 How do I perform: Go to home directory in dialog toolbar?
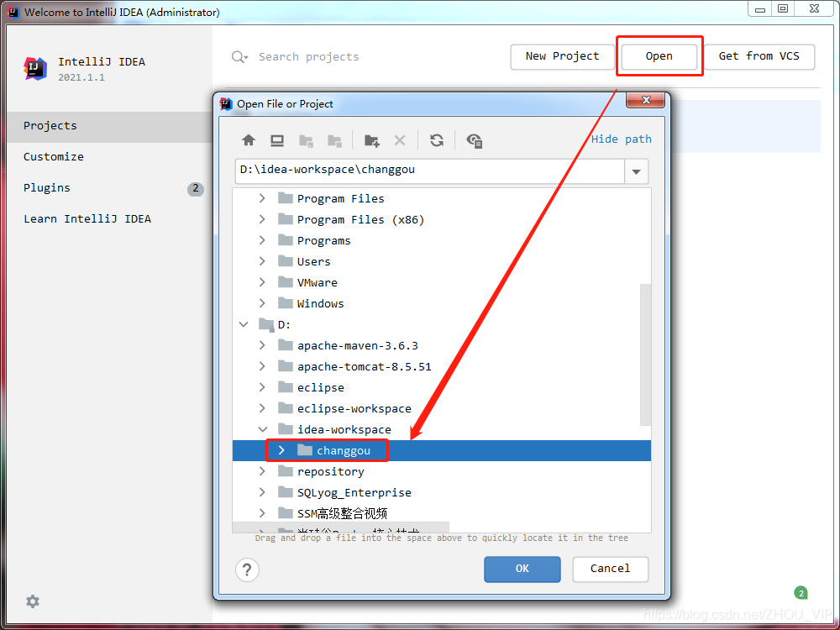(249, 141)
